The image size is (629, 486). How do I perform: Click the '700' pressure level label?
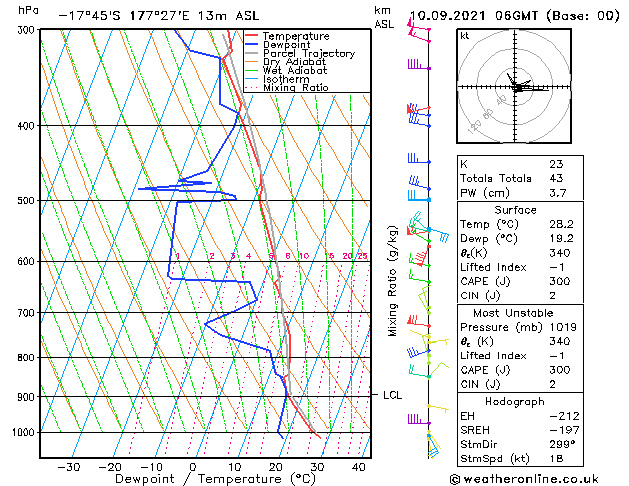[x=28, y=313]
